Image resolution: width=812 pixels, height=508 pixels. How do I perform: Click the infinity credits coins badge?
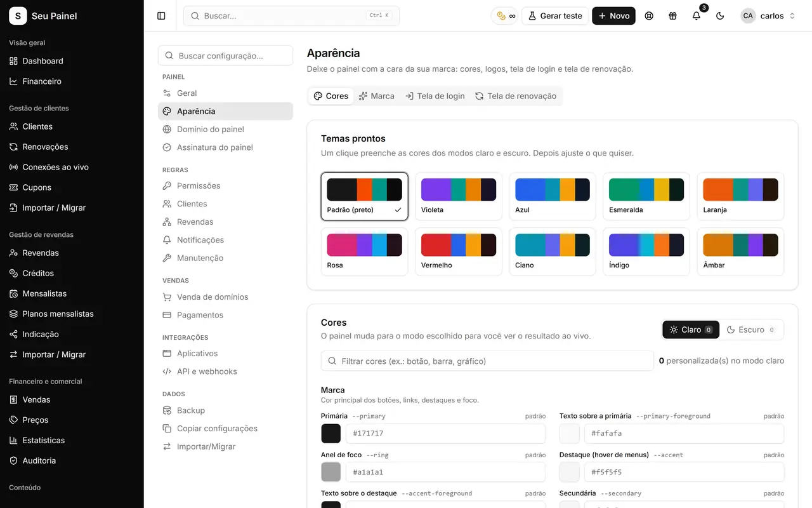click(x=506, y=16)
